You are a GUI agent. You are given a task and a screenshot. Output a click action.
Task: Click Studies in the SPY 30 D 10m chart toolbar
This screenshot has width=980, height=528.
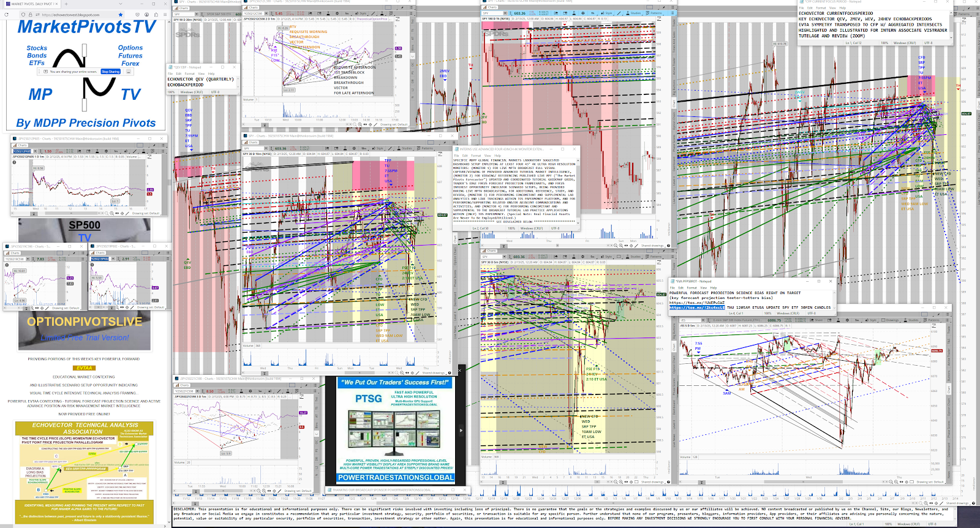pyautogui.click(x=405, y=148)
